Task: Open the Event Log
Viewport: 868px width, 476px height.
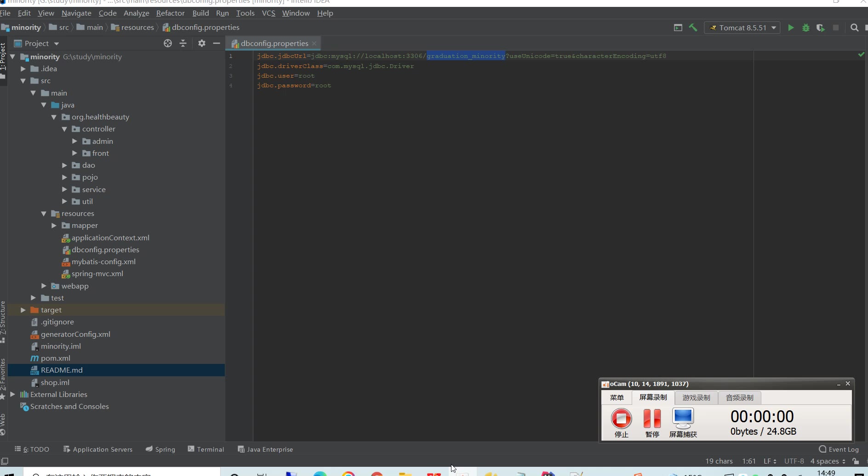Action: click(x=839, y=449)
